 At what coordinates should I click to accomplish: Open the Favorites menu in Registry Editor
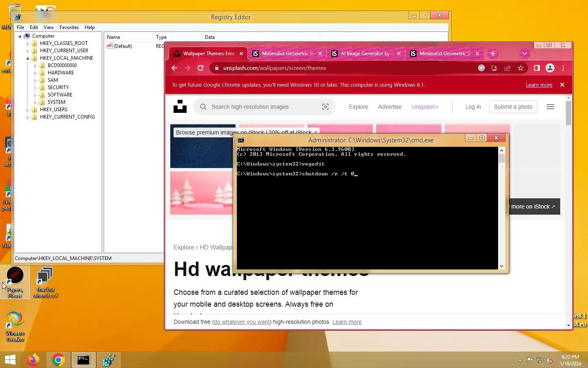pyautogui.click(x=69, y=27)
